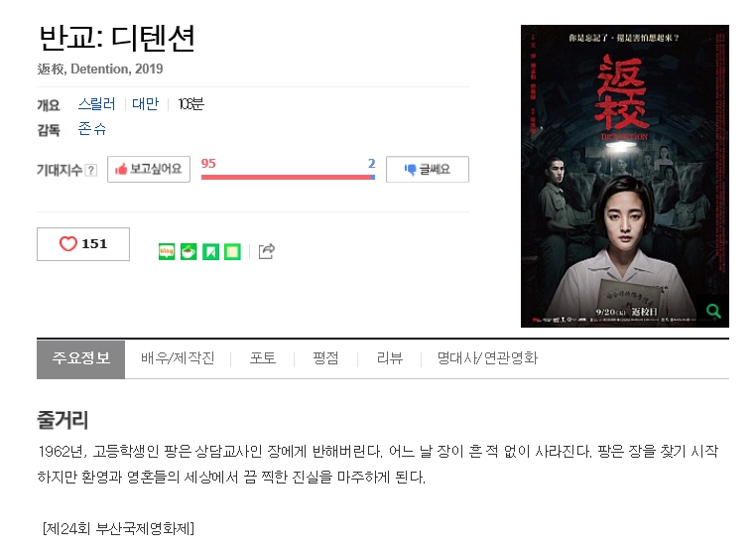Viewport: 756px width, 554px height.
Task: Click the yellow memo share icon
Action: (x=232, y=251)
